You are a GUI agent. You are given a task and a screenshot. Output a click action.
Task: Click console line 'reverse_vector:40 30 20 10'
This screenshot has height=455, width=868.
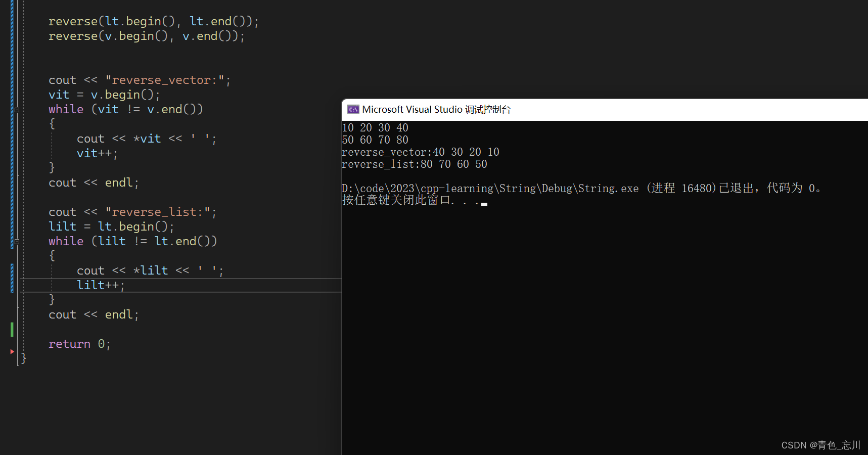tap(421, 152)
